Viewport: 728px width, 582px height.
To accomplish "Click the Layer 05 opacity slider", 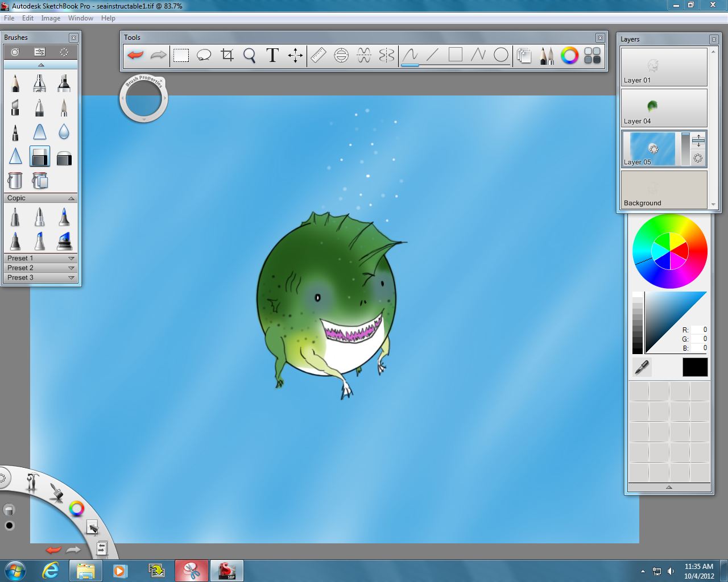I will pyautogui.click(x=685, y=149).
